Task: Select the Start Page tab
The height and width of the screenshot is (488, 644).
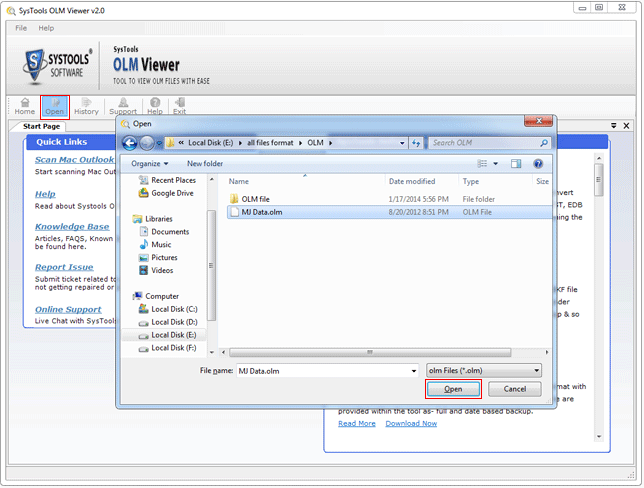Action: 41,126
